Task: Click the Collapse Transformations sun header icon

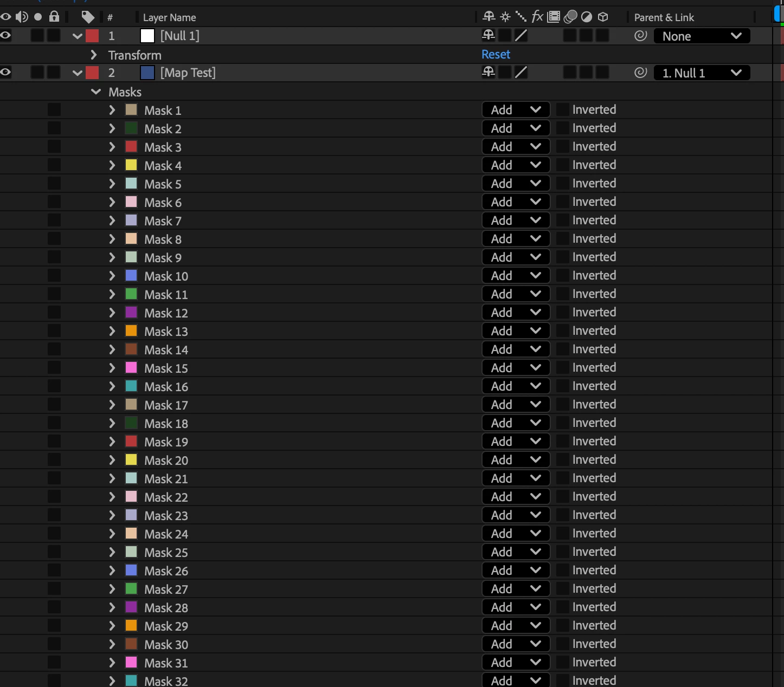Action: (x=505, y=17)
